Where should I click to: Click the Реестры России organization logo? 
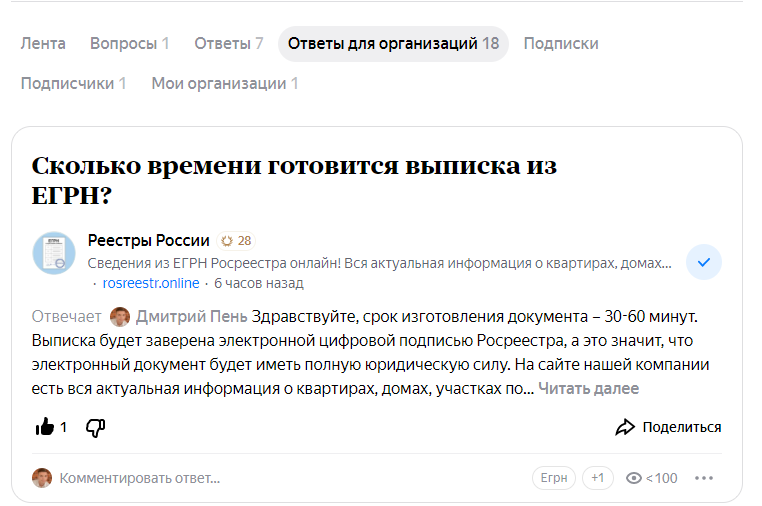click(54, 253)
